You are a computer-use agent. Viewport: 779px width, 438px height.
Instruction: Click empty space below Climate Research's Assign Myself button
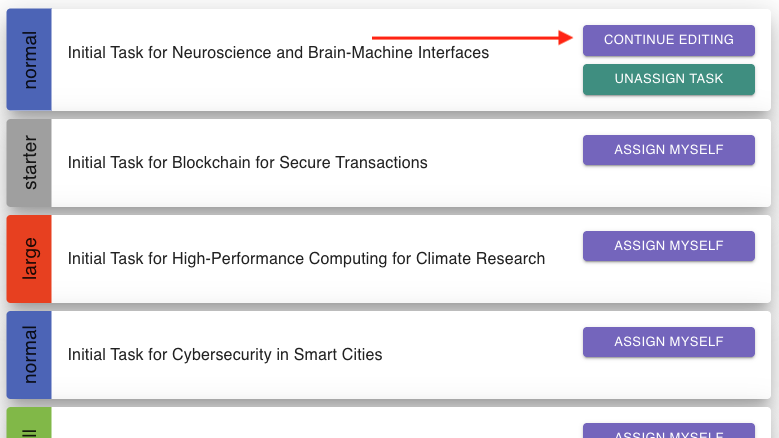pyautogui.click(x=668, y=283)
